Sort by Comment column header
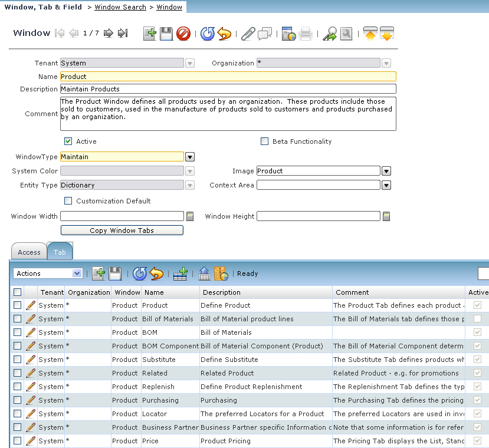Image resolution: width=489 pixels, height=448 pixels. point(399,292)
